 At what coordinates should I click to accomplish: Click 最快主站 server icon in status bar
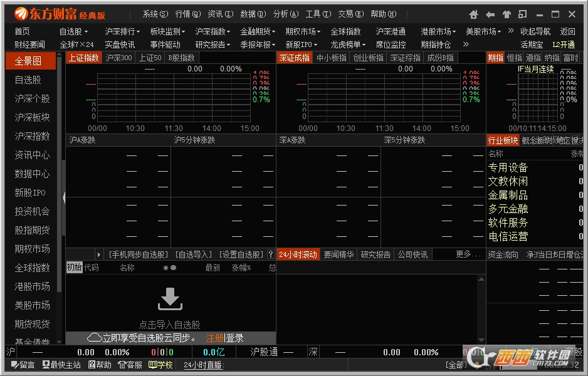[61, 365]
